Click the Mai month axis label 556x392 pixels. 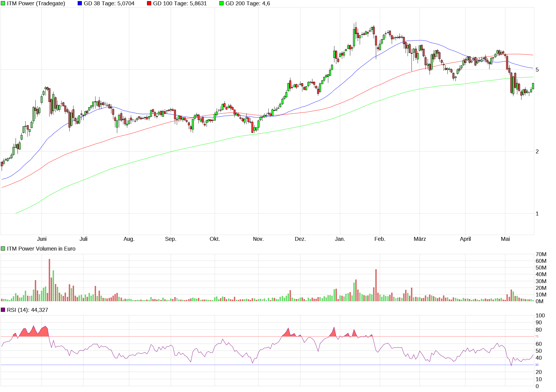(505, 239)
